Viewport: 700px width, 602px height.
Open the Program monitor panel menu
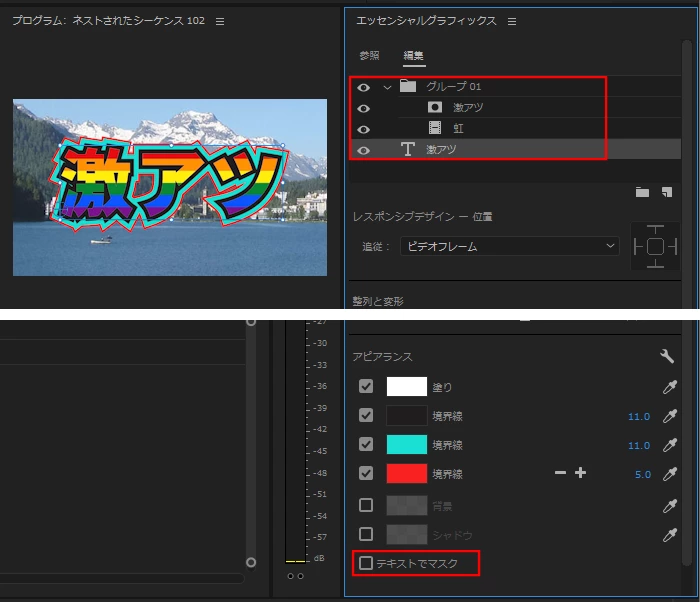click(x=220, y=21)
